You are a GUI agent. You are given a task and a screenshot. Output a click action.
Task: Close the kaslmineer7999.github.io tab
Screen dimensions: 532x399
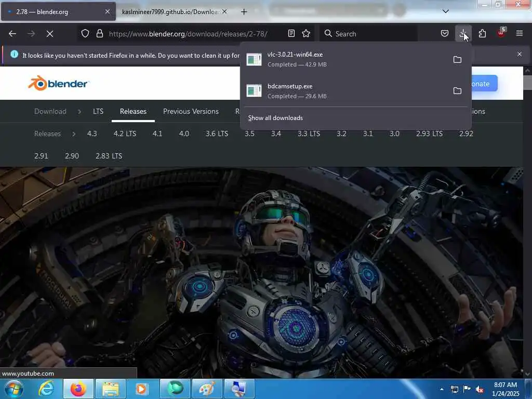(x=224, y=11)
